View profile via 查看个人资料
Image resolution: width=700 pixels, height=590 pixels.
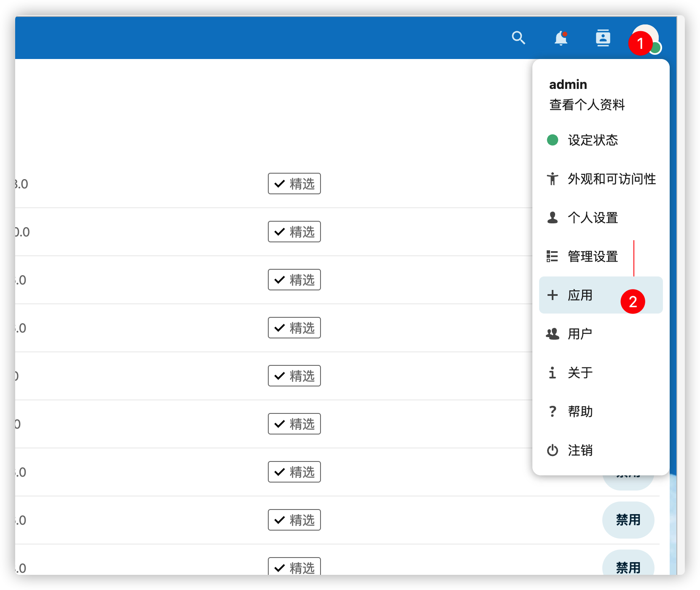(587, 105)
